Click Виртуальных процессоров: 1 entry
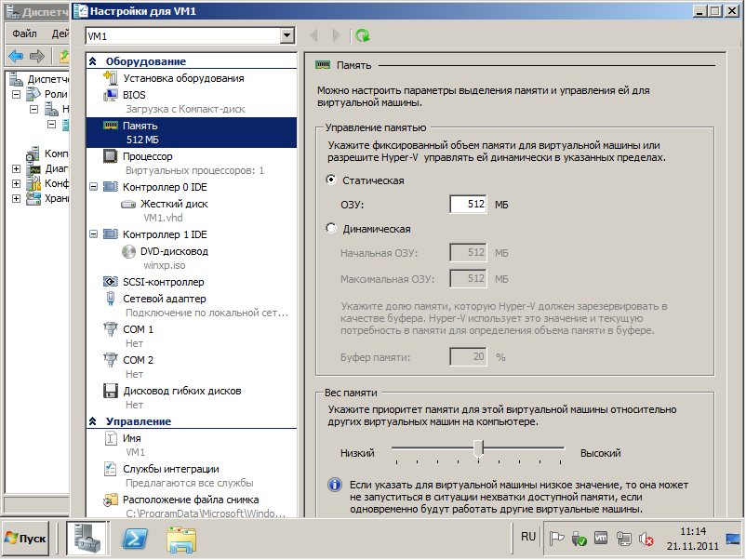 click(194, 170)
